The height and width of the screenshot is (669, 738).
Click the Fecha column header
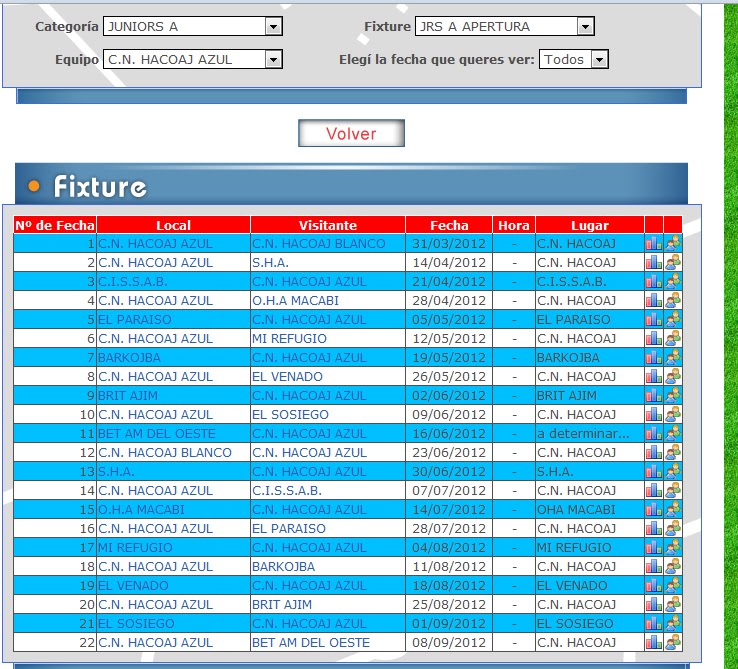tap(449, 225)
